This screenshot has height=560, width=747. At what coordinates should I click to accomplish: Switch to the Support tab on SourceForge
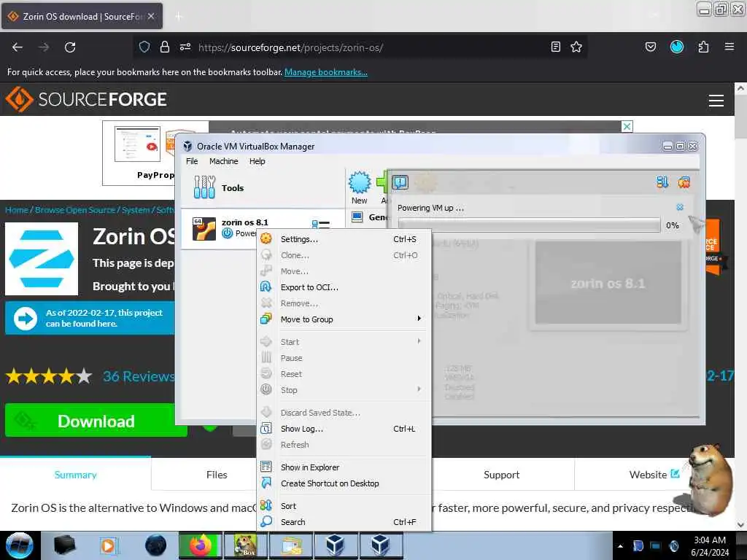click(x=501, y=474)
